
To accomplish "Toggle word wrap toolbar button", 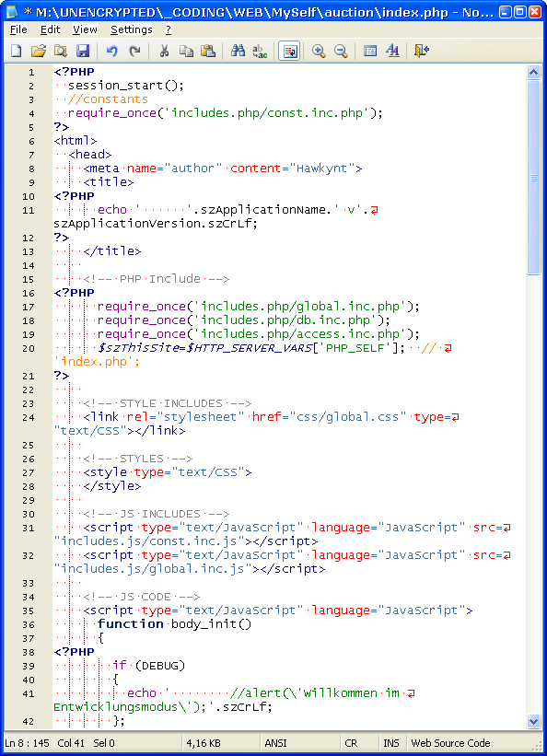I will 289,51.
